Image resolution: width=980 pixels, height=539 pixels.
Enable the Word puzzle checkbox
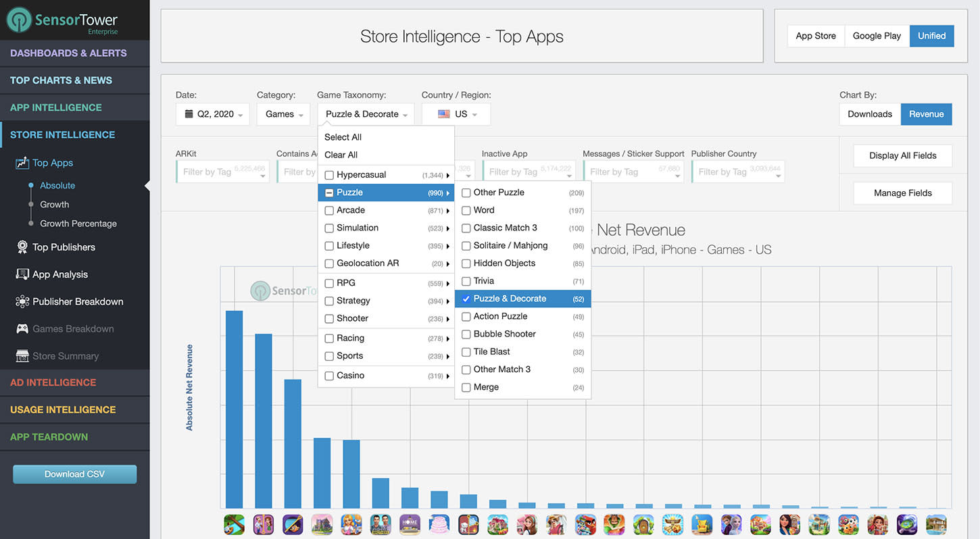coord(466,210)
